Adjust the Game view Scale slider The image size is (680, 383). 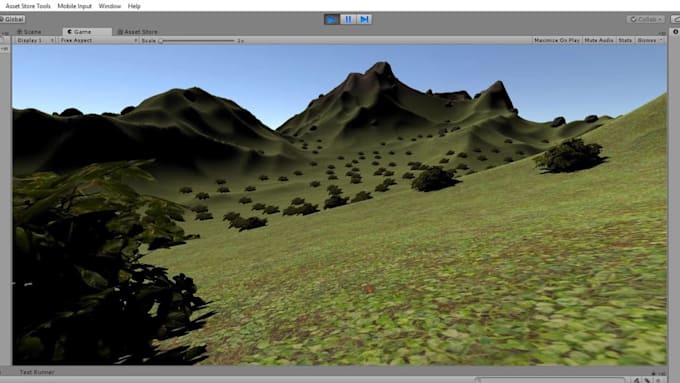pyautogui.click(x=197, y=41)
